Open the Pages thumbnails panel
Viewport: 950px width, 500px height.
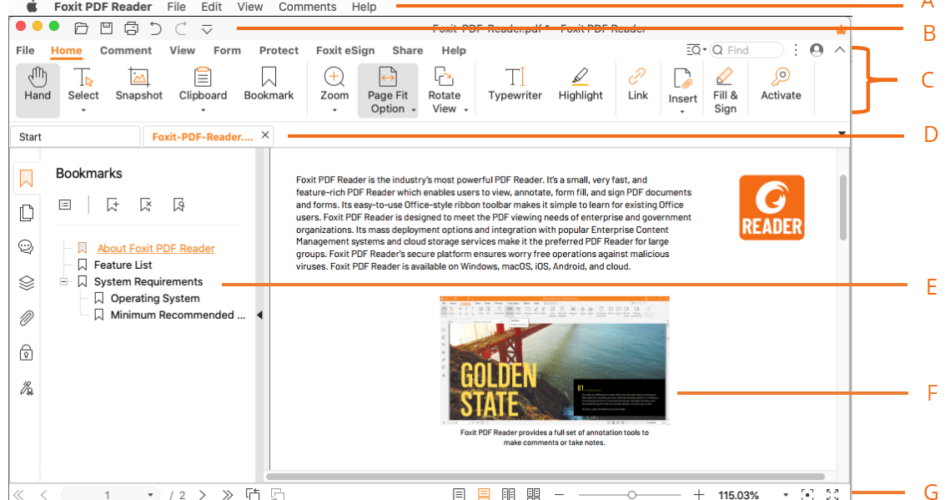(x=26, y=213)
